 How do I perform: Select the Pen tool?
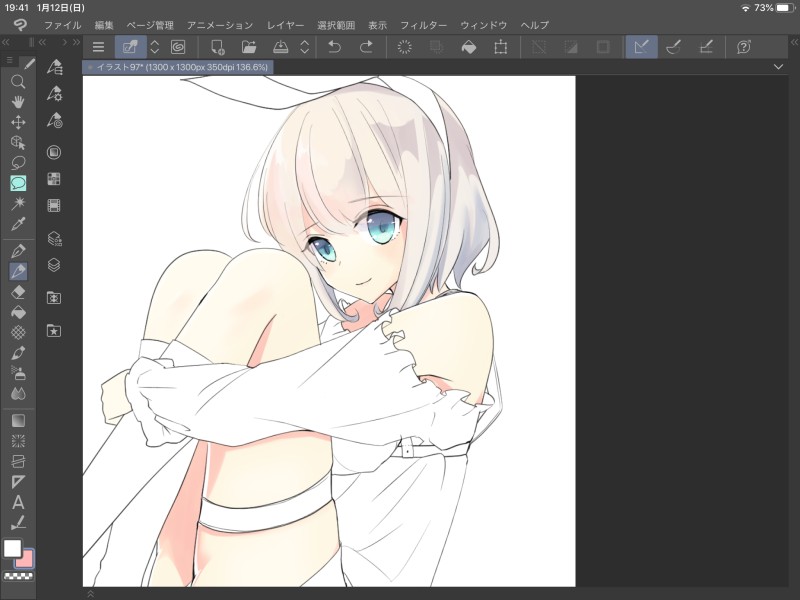[18, 251]
